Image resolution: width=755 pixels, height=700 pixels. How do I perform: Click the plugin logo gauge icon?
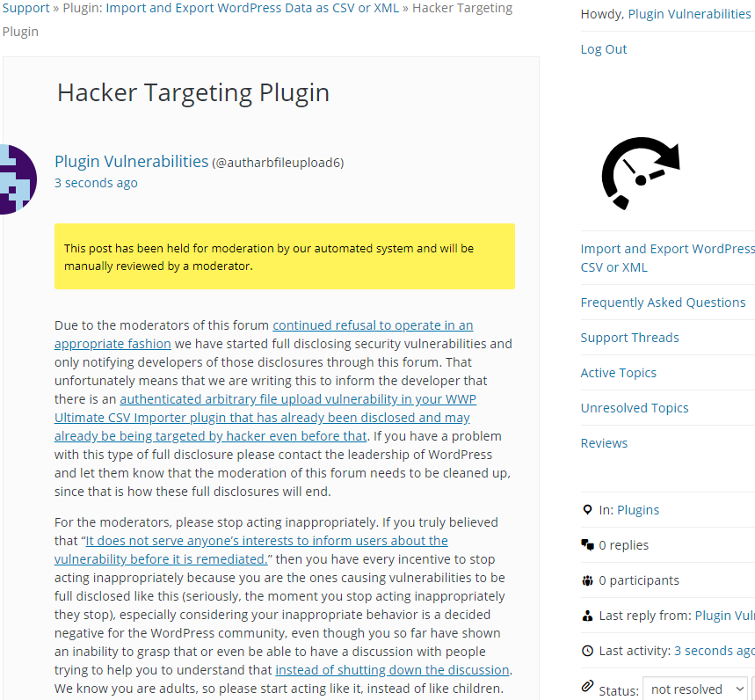click(641, 173)
